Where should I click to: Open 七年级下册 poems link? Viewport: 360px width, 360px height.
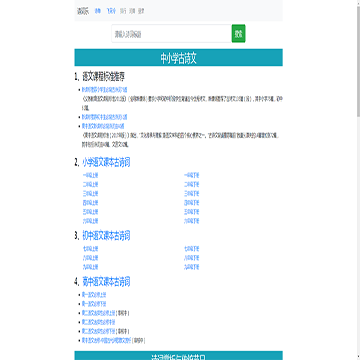click(192, 249)
